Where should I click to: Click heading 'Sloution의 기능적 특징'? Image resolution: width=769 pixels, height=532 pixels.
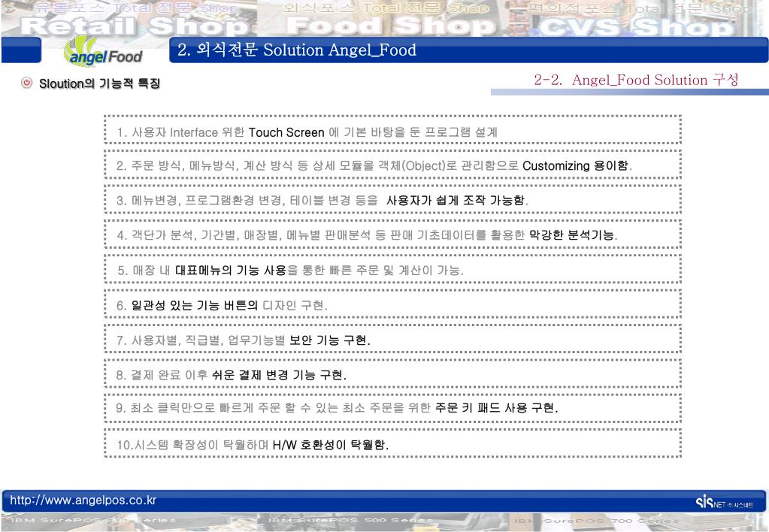pos(99,83)
